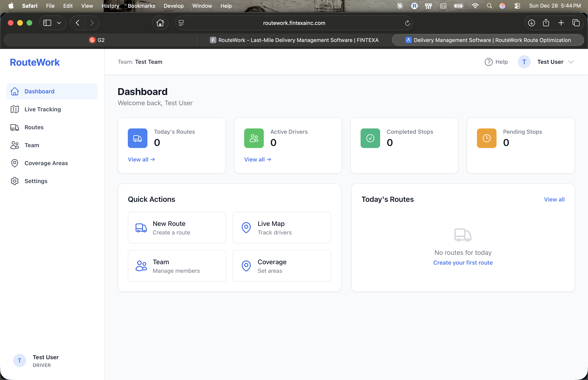This screenshot has height=380, width=588.
Task: Open the Bookmarks menu in menu bar
Action: coord(141,6)
